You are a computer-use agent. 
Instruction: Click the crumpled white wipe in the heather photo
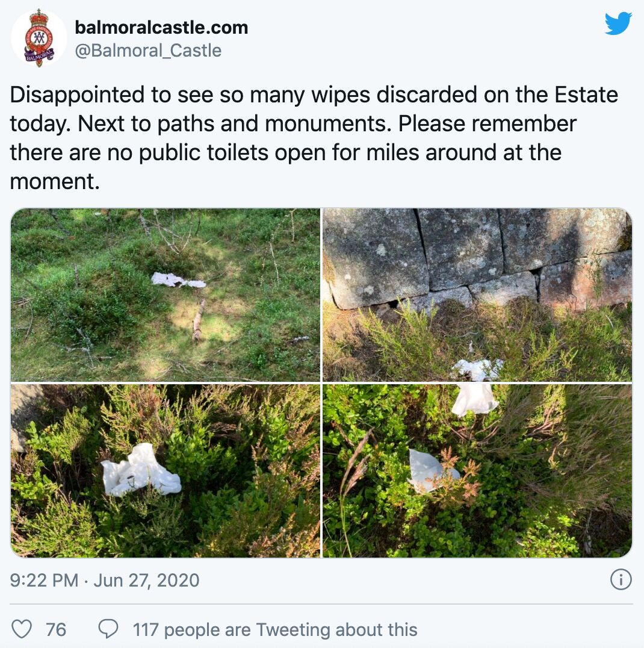pos(140,470)
